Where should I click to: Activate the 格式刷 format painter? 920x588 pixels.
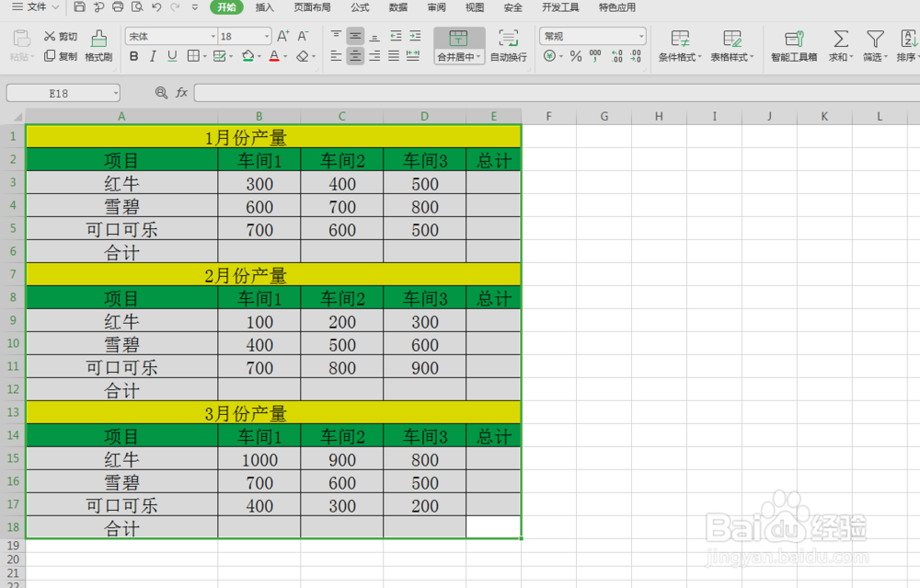[98, 46]
